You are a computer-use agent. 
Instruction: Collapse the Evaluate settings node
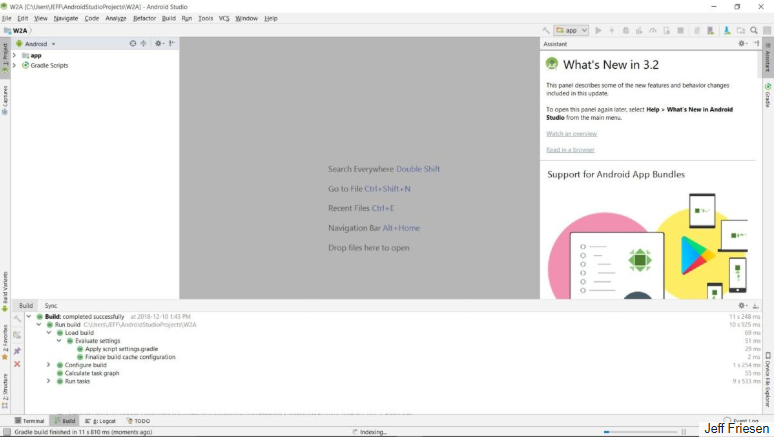point(59,341)
